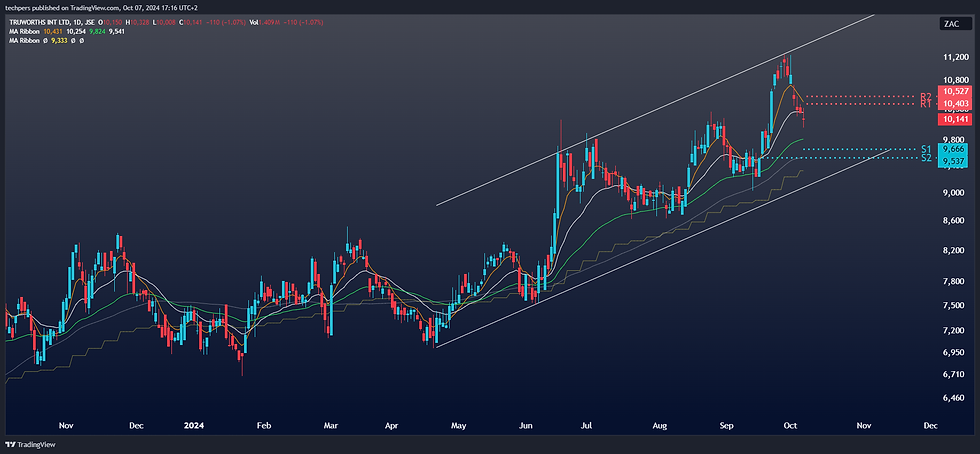Click the open price value 10,150
This screenshot has width=980, height=454.
coord(112,23)
